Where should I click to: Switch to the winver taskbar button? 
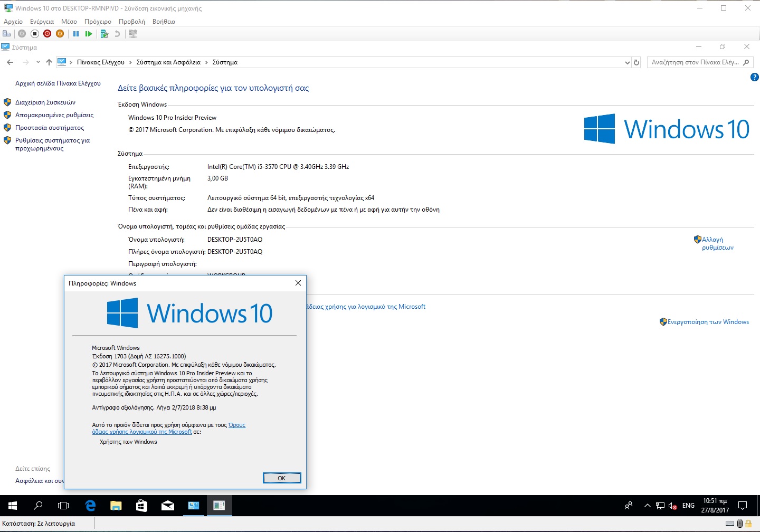click(219, 506)
